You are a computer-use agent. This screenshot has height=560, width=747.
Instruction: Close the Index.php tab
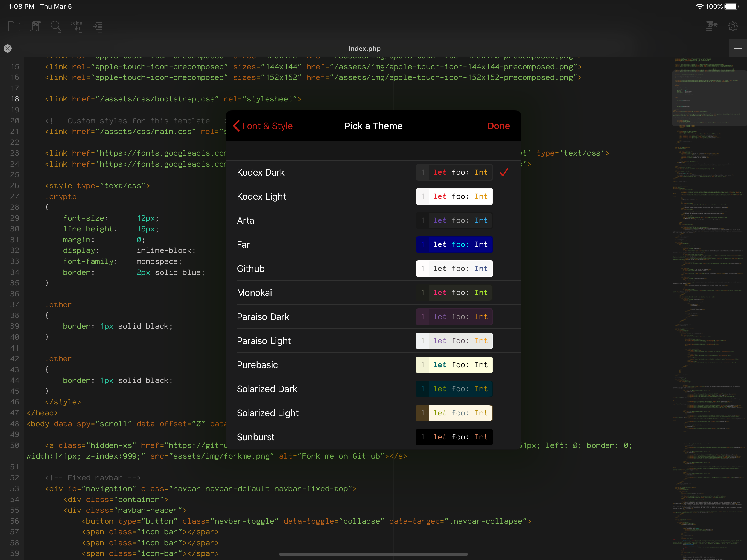8,49
